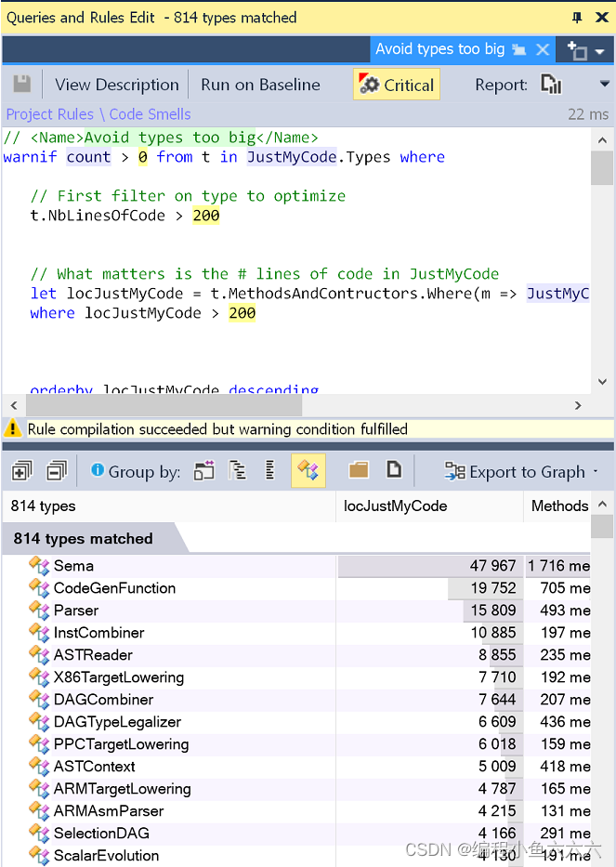Viewport: 616px width, 867px height.
Task: Group results by assembly icon
Action: click(x=204, y=471)
